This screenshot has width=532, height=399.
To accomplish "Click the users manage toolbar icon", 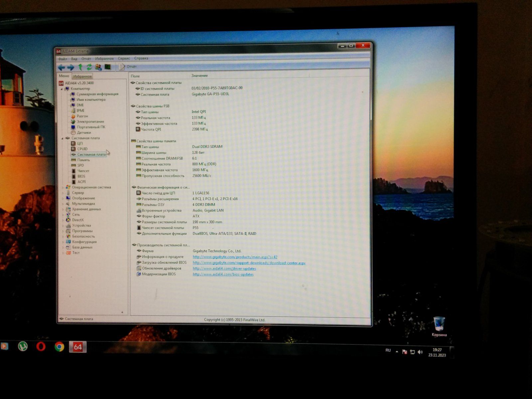I will [x=98, y=67].
